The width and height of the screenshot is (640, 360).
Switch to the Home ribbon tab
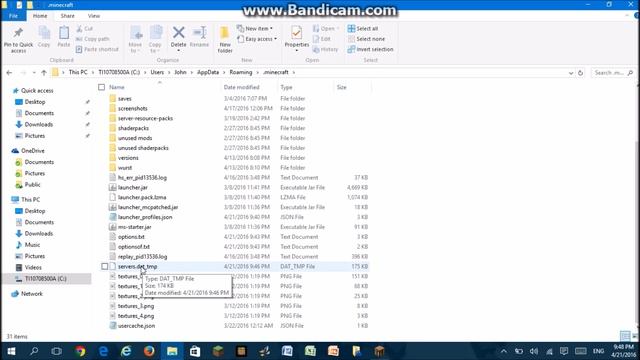click(x=40, y=16)
